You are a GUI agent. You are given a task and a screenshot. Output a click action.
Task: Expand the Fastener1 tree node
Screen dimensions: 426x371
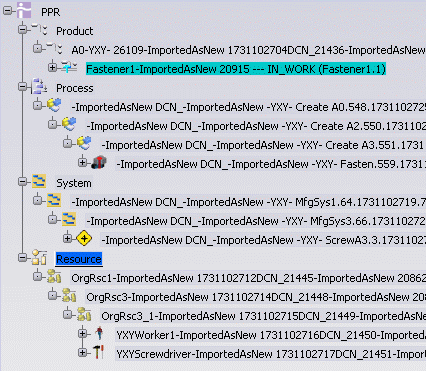tap(52, 67)
